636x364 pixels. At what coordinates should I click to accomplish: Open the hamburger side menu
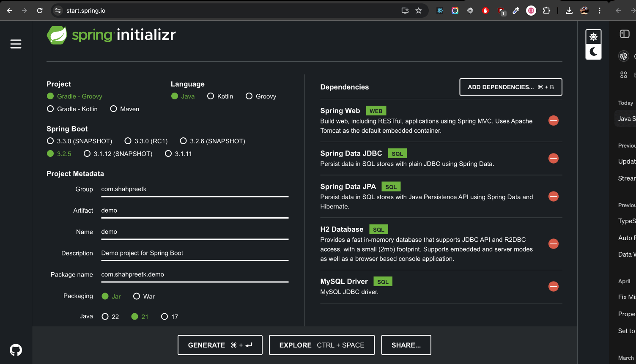16,44
